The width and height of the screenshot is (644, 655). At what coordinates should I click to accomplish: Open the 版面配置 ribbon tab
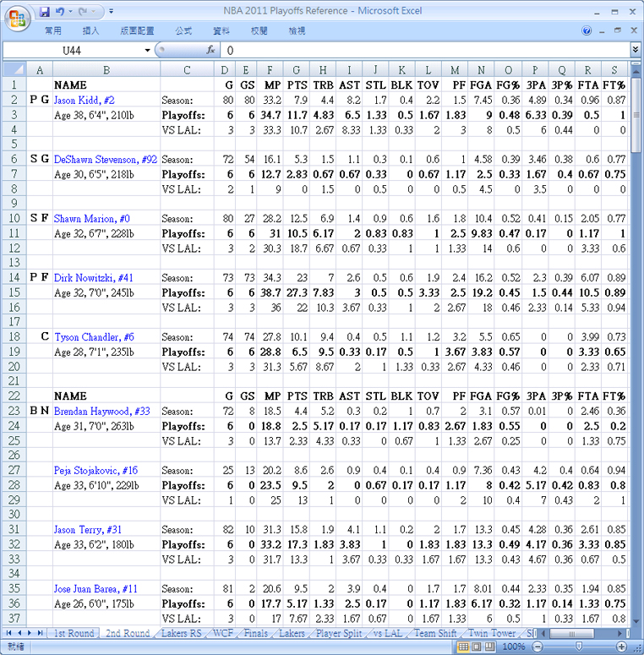(137, 30)
